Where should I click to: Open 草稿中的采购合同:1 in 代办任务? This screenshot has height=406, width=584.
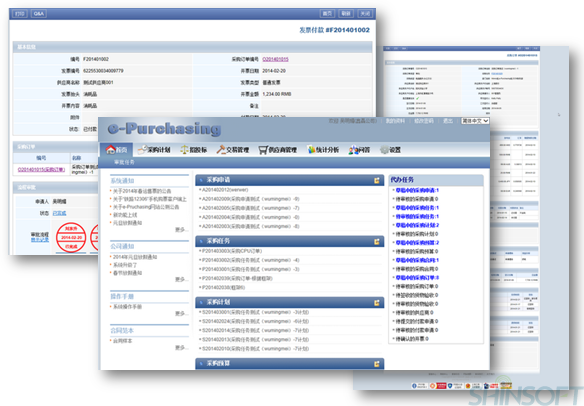tap(417, 260)
